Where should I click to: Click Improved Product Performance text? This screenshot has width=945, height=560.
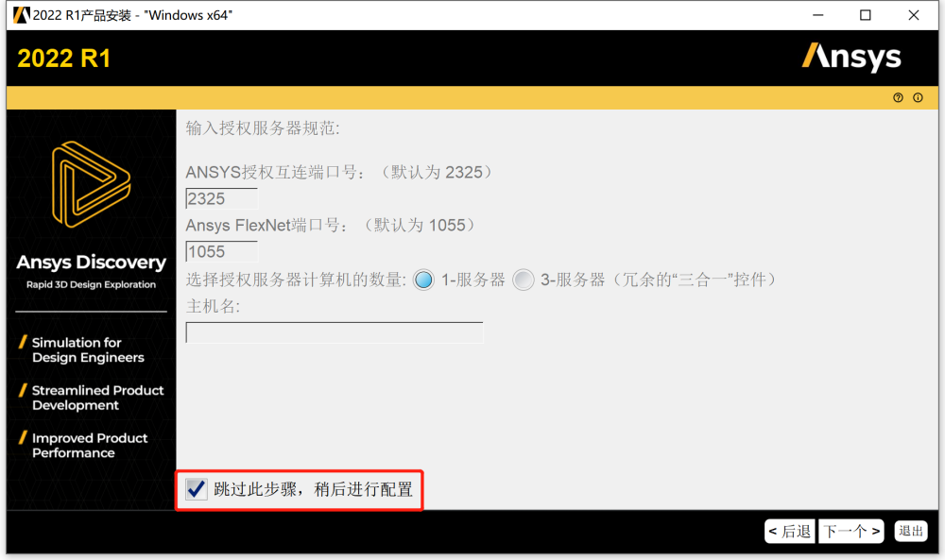(x=90, y=446)
